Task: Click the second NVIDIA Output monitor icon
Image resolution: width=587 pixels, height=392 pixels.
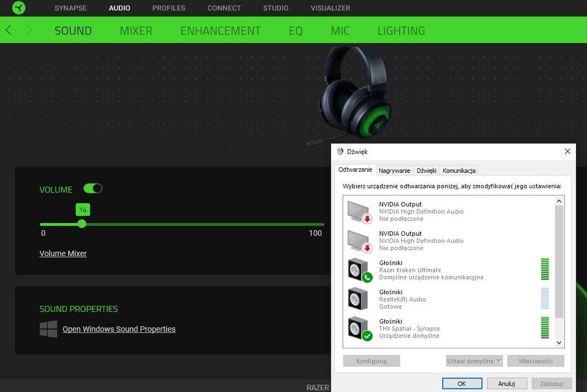Action: (359, 241)
